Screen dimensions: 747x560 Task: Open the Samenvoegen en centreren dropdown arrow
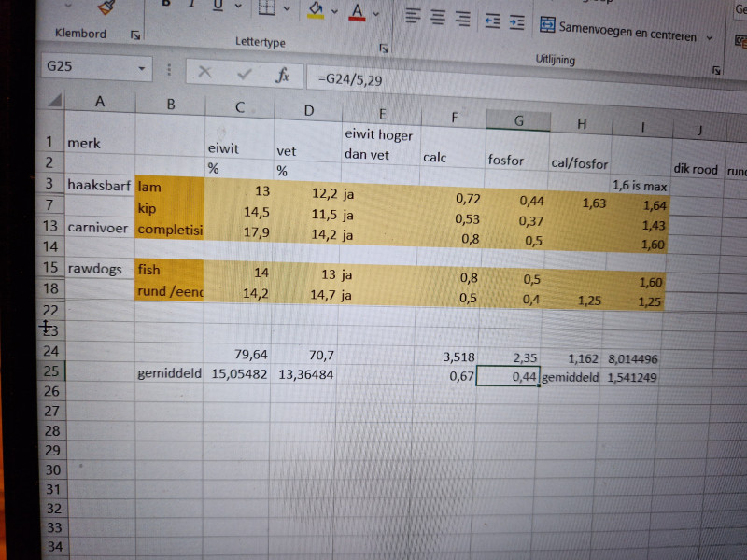(710, 37)
